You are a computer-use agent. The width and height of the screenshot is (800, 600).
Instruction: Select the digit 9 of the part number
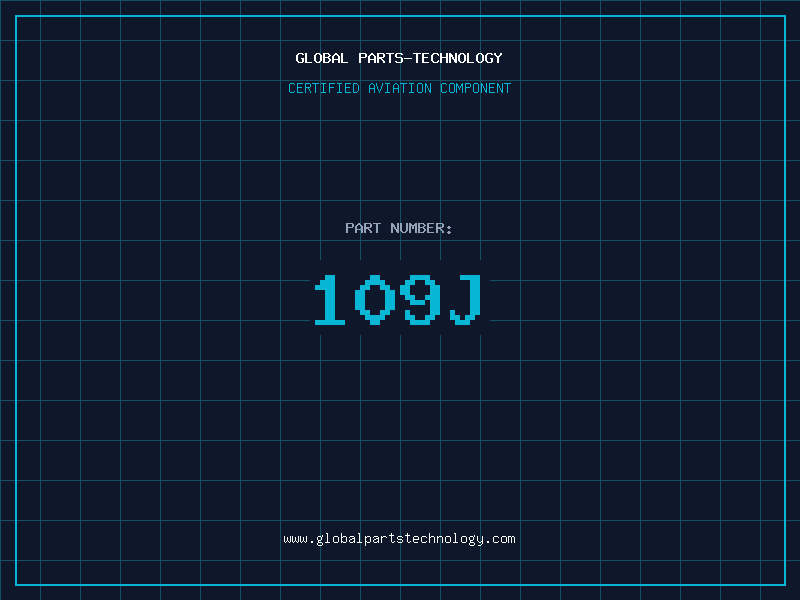420,299
